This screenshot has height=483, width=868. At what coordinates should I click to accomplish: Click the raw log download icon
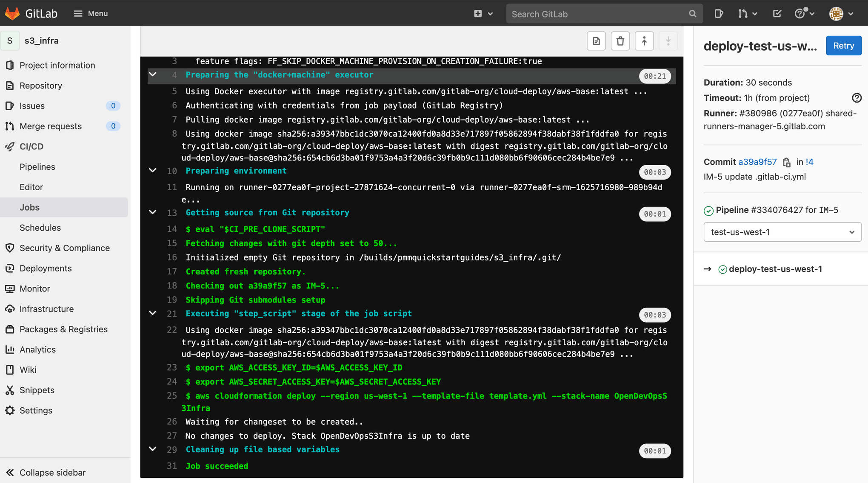[x=597, y=42]
